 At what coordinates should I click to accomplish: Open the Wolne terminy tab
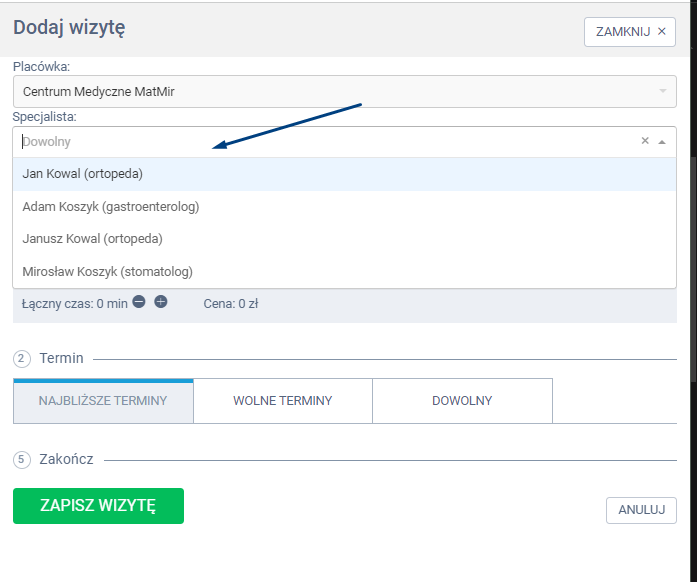[282, 401]
